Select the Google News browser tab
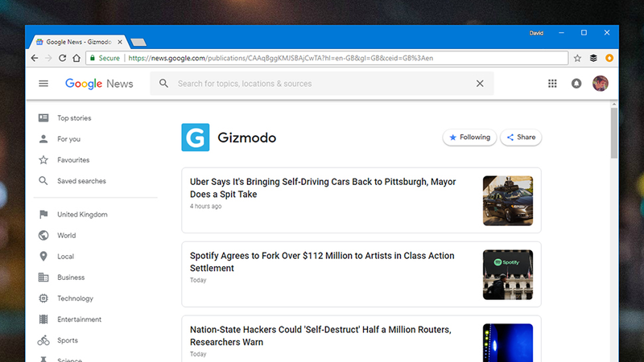Image resolution: width=644 pixels, height=362 pixels. click(x=78, y=42)
